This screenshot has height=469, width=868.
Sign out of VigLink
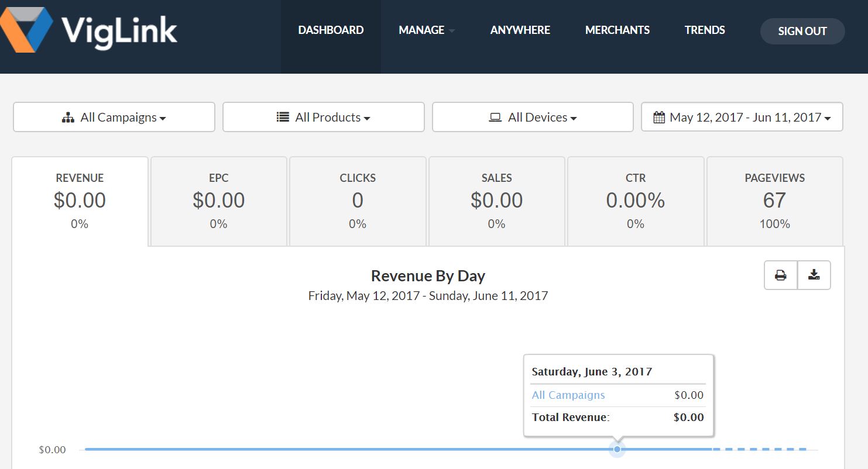pos(802,32)
